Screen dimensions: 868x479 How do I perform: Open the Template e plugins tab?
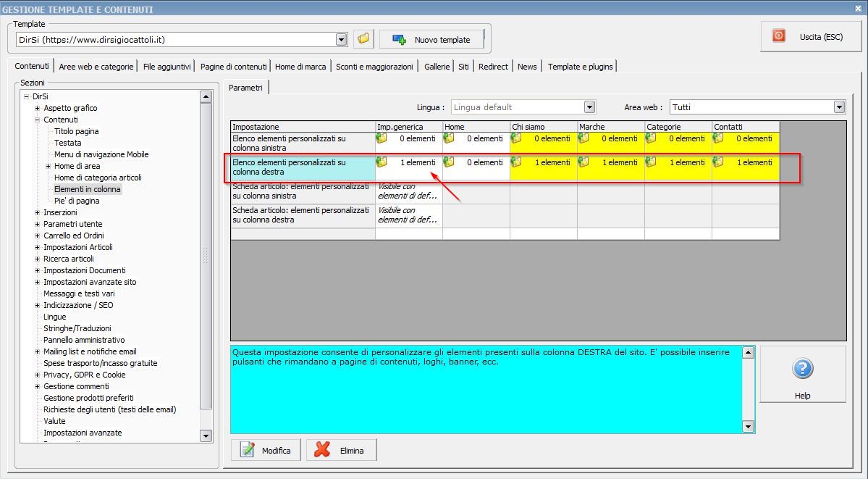click(x=580, y=67)
